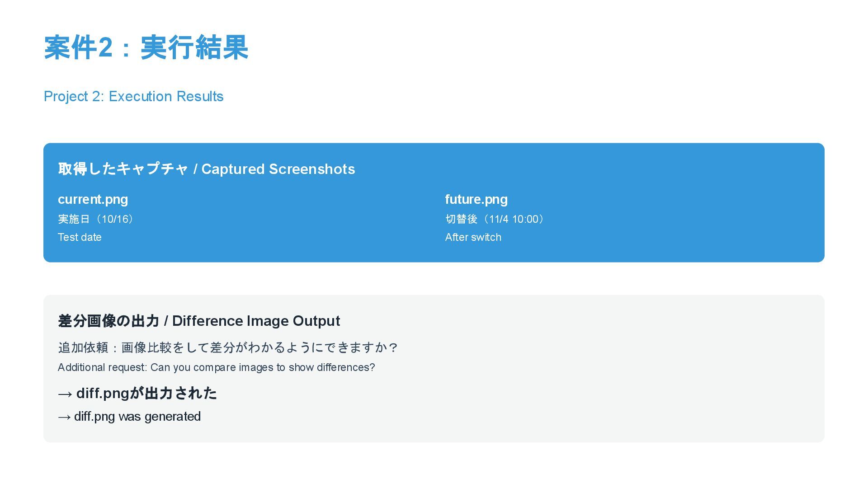This screenshot has width=868, height=488.
Task: Select the 追加依頼 Japanese request line
Action: (x=228, y=347)
